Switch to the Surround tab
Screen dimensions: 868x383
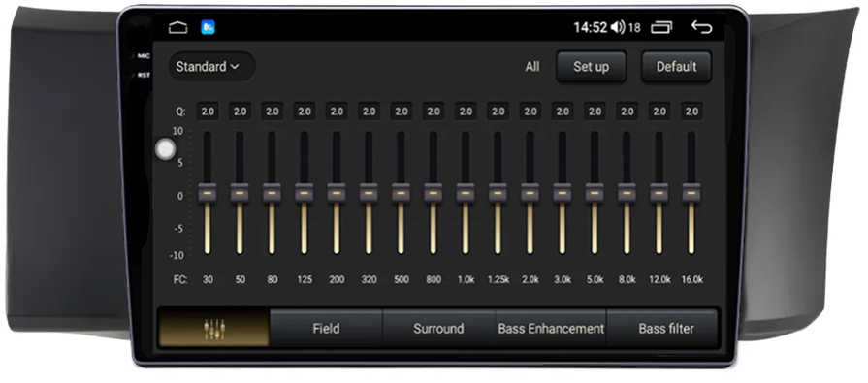[438, 328]
